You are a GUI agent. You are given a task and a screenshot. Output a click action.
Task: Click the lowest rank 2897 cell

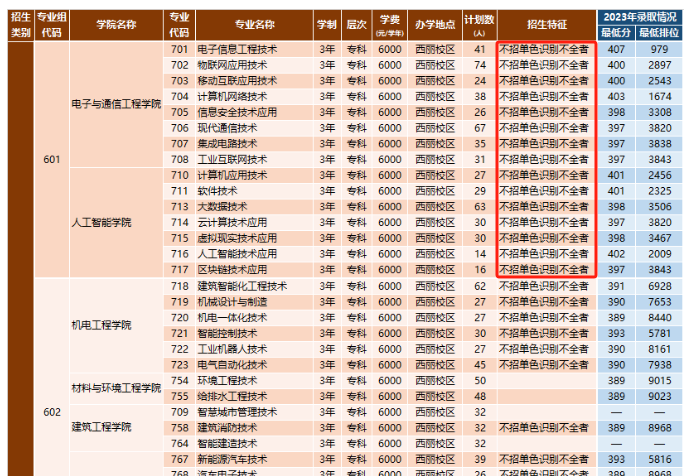pyautogui.click(x=659, y=65)
